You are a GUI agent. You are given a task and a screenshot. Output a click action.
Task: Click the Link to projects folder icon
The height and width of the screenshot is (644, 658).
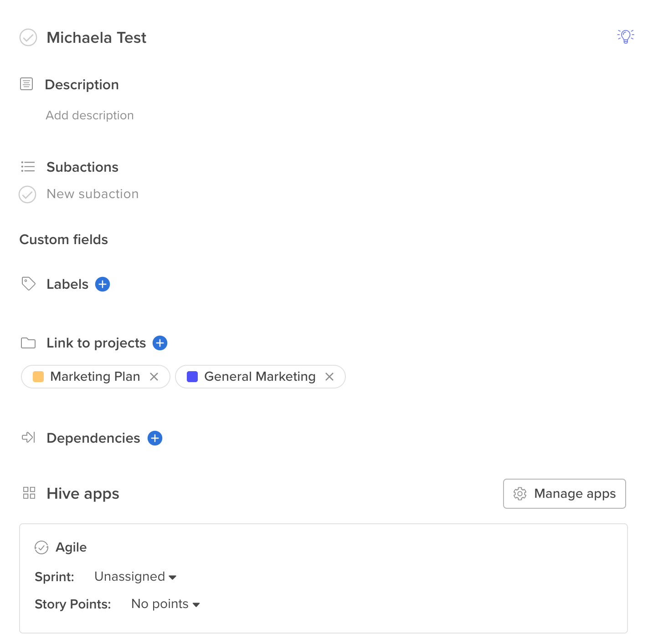[x=28, y=343]
